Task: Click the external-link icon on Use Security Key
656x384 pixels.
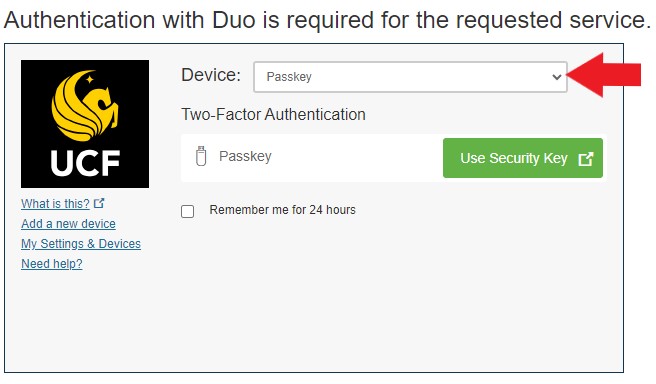Action: point(585,159)
